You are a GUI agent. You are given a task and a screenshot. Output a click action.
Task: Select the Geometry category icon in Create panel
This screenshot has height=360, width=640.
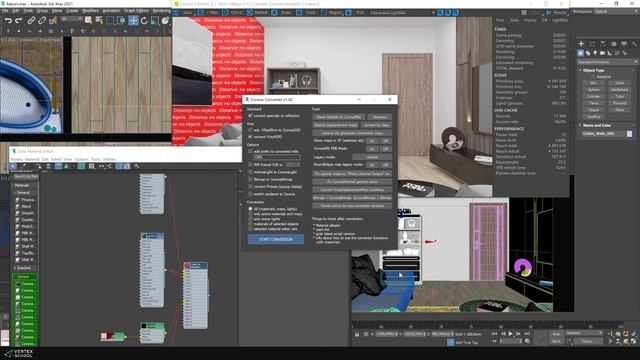tap(581, 53)
